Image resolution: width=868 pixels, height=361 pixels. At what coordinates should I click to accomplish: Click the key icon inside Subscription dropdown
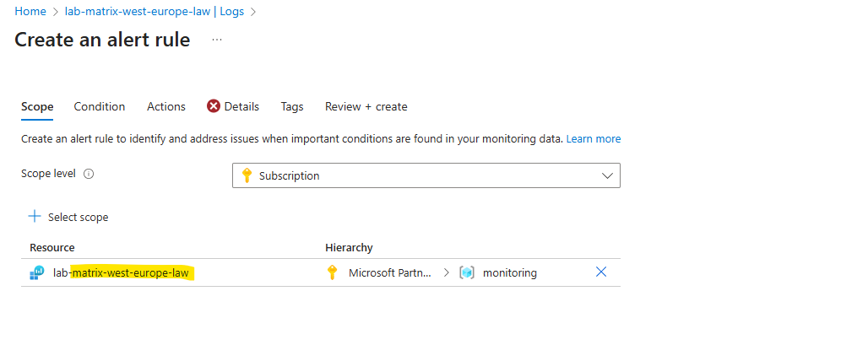tap(247, 175)
